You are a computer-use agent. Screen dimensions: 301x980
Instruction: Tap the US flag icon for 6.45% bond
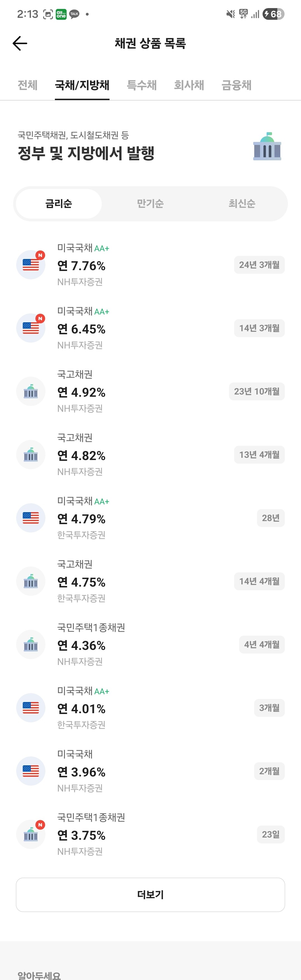pos(31,328)
